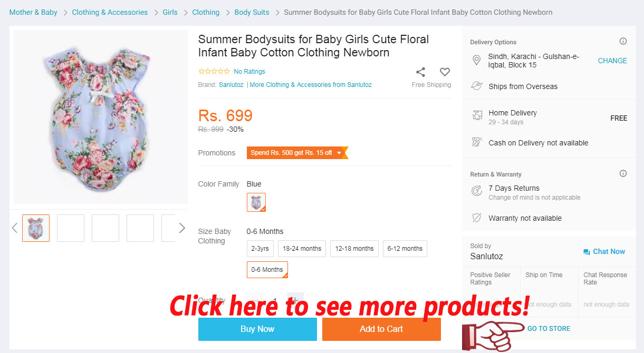
Task: Select the 18-24 months size option
Action: click(302, 249)
